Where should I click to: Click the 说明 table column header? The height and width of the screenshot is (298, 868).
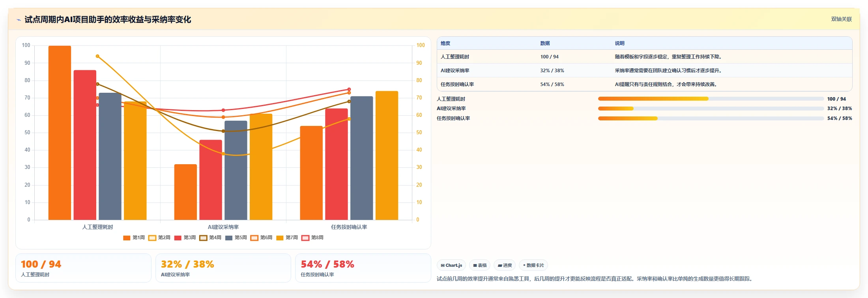[x=619, y=43]
